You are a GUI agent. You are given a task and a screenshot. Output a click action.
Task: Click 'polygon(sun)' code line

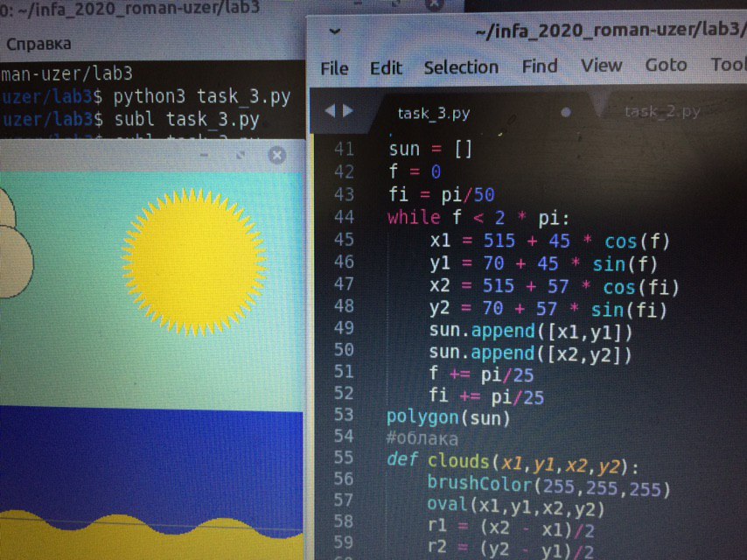point(449,418)
